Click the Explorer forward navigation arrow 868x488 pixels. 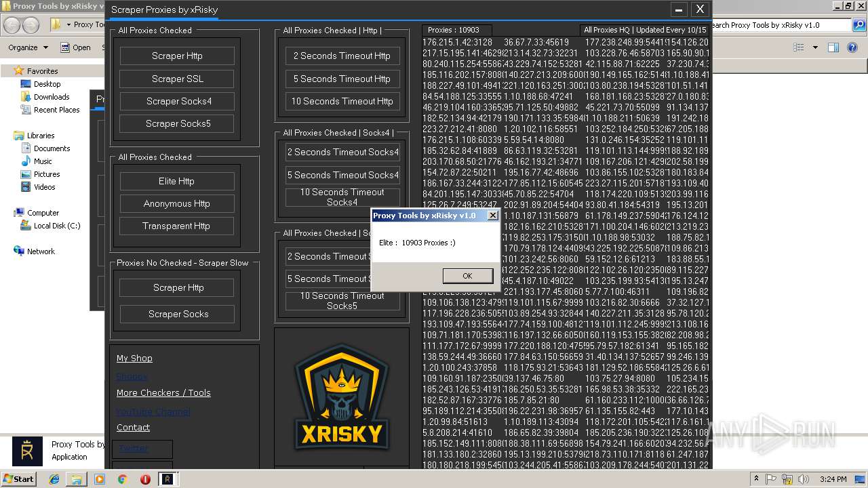tap(31, 25)
